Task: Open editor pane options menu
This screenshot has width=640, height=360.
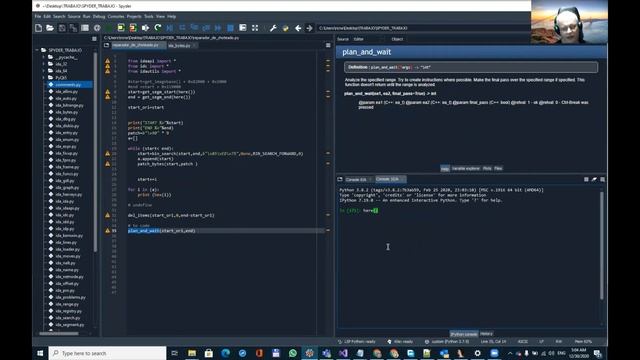Action: coord(328,45)
